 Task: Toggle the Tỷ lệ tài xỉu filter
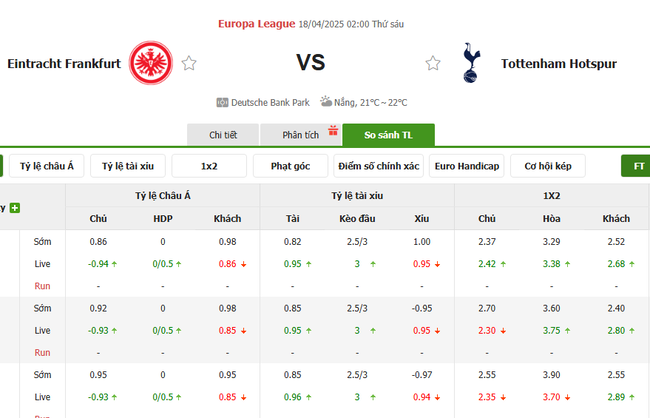tap(128, 166)
